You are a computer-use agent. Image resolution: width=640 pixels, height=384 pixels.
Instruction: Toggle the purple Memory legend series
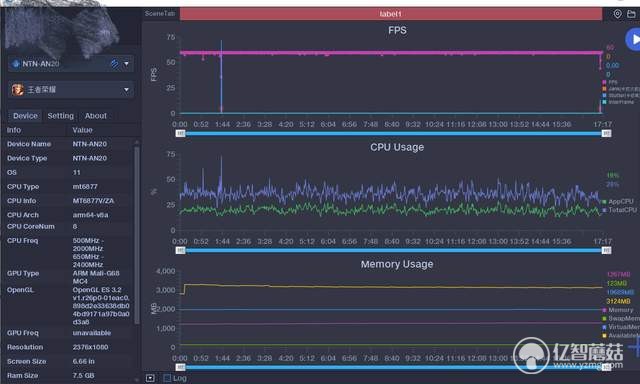coord(618,310)
